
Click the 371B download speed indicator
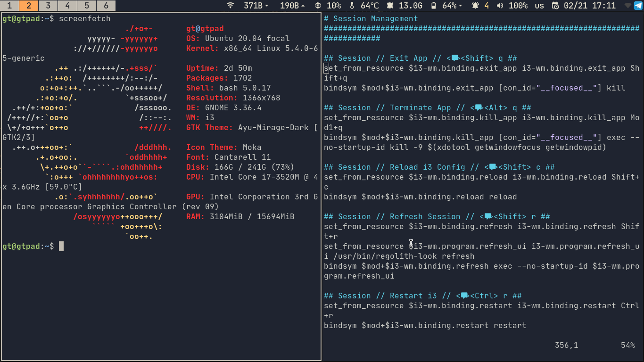[256, 6]
